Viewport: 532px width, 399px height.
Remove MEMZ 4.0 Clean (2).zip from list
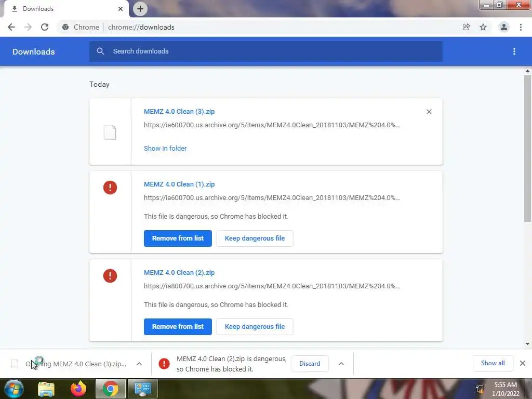[178, 326]
